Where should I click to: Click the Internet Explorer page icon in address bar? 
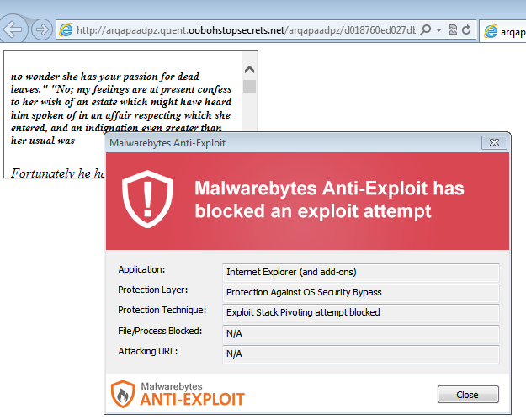(x=66, y=30)
